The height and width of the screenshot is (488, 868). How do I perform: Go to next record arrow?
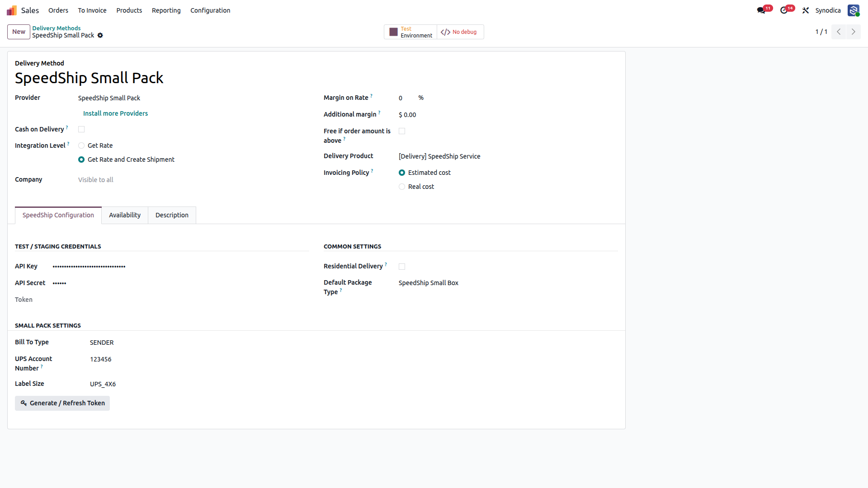(854, 32)
